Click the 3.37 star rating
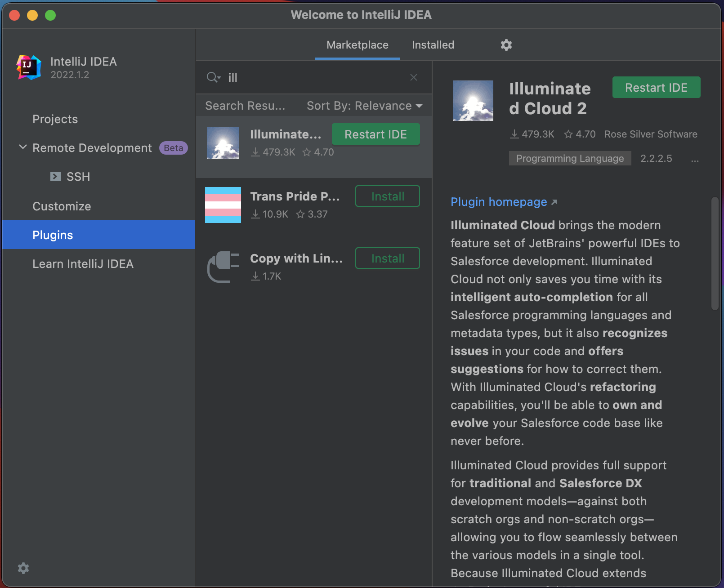This screenshot has height=588, width=724. click(312, 214)
